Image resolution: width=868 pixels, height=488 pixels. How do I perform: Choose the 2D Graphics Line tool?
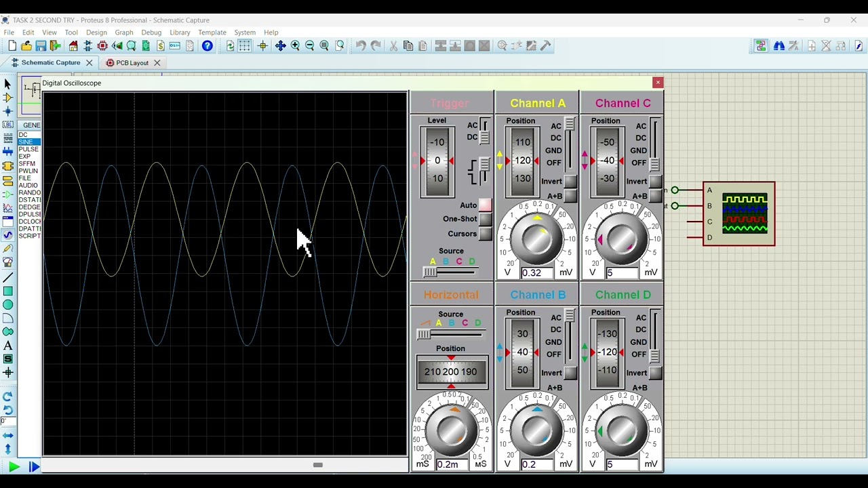click(x=7, y=277)
